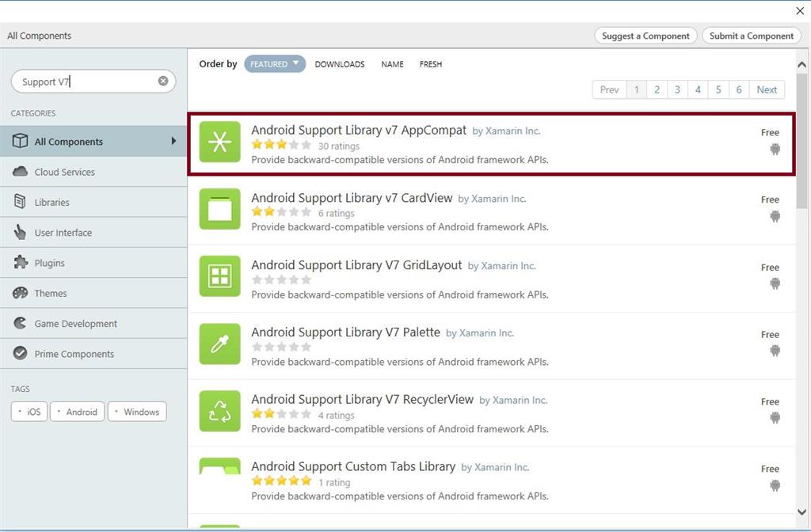Filter by the Windows tag
The width and height of the screenshot is (811, 532).
pos(137,412)
